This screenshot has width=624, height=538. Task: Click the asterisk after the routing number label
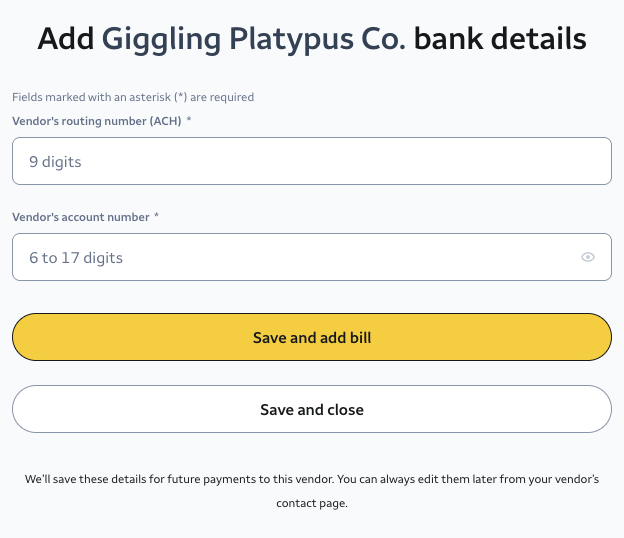pyautogui.click(x=189, y=121)
